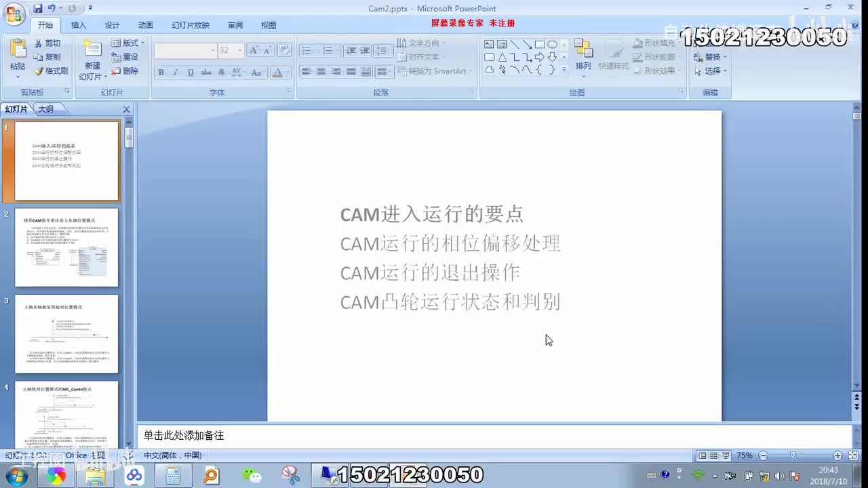Open the 替换 replace dropdown

[710, 57]
